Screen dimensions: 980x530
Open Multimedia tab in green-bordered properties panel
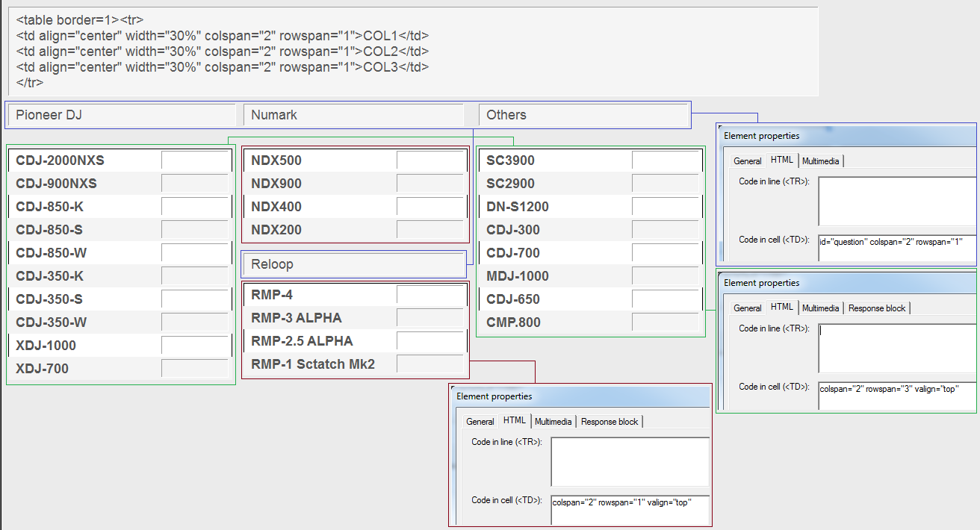pos(821,308)
